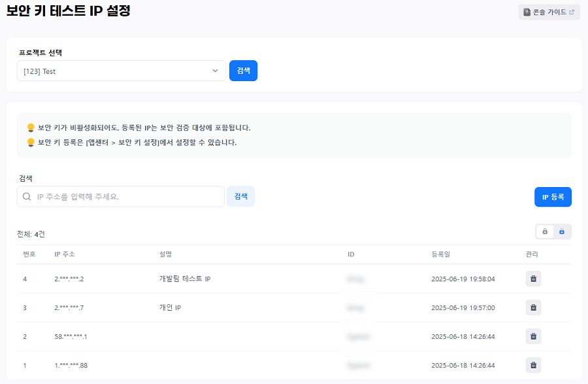Remove the 1.***.***.88 IP entry
Viewport: 588px width, 384px height.
pyautogui.click(x=533, y=365)
